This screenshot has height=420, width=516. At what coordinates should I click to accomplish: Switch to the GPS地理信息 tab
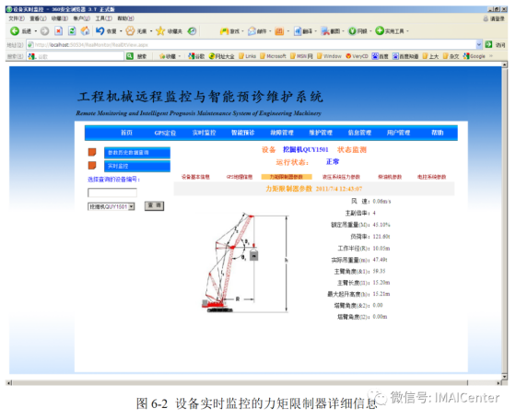click(x=240, y=177)
